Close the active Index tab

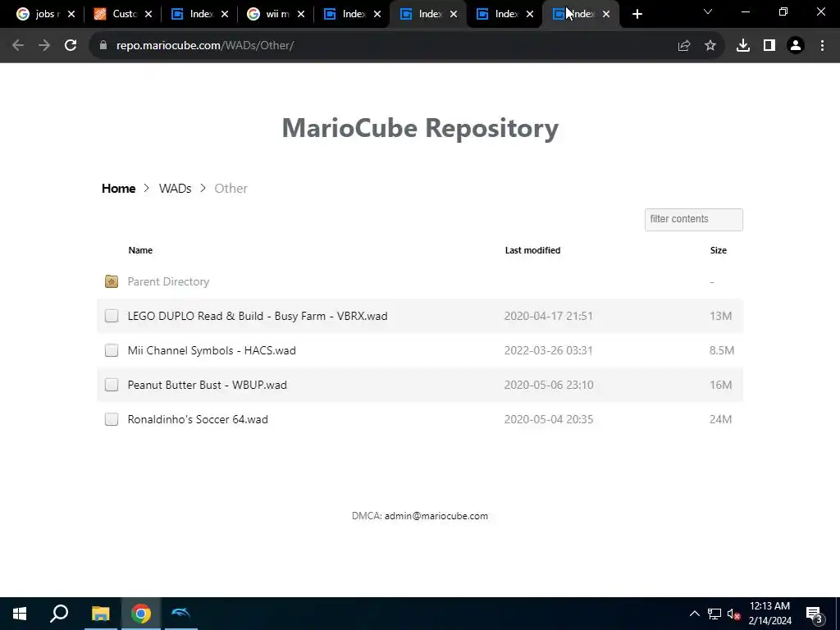pos(606,14)
